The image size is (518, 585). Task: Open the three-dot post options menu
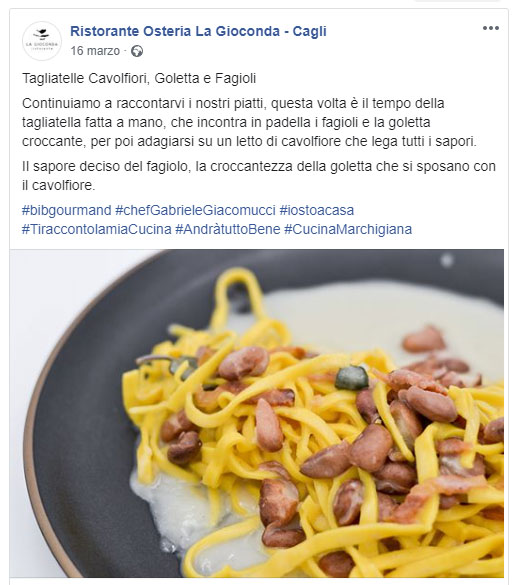coord(490,28)
